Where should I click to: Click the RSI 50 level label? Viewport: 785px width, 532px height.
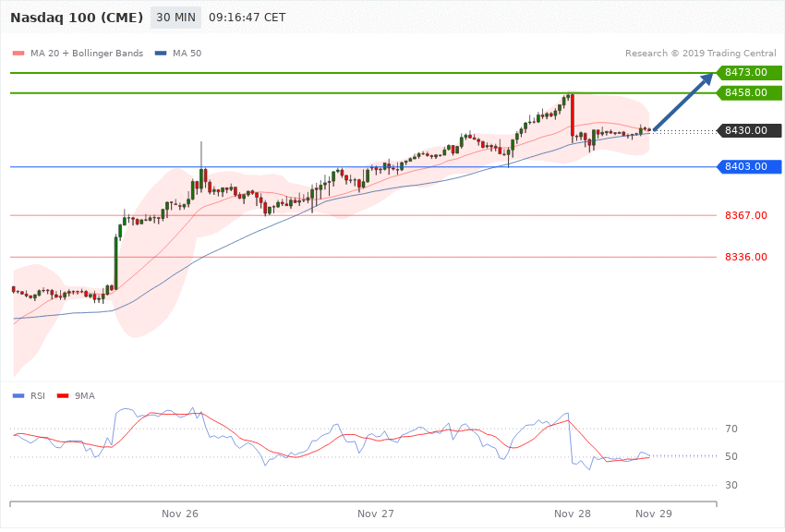(731, 456)
